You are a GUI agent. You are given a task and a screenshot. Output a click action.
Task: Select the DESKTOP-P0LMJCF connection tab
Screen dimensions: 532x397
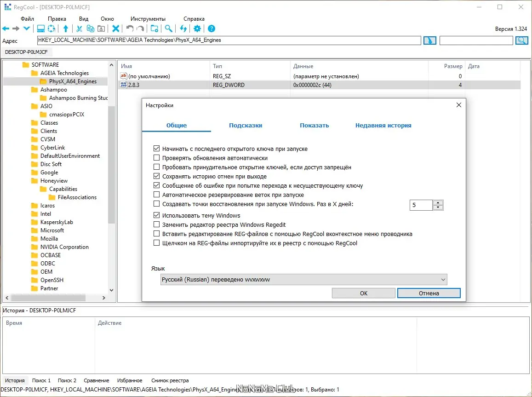(26, 52)
